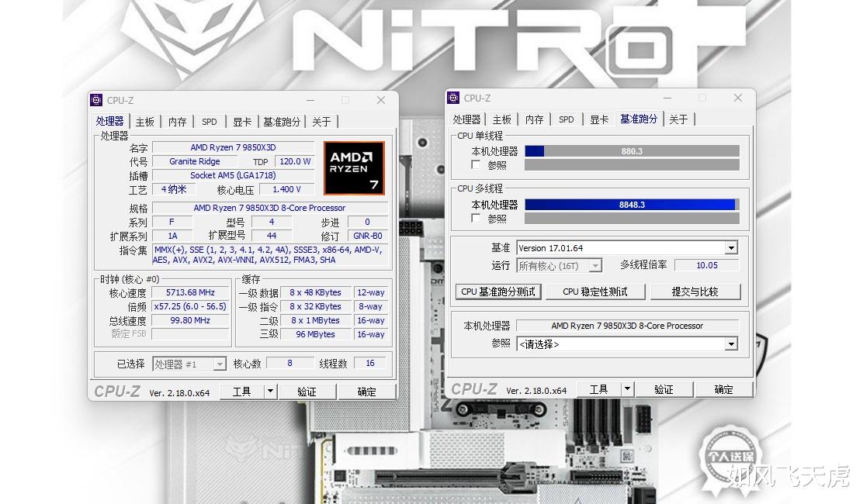The height and width of the screenshot is (504, 863).
Task: Start the CPU 稳定性测试 stress test
Action: pos(595,292)
